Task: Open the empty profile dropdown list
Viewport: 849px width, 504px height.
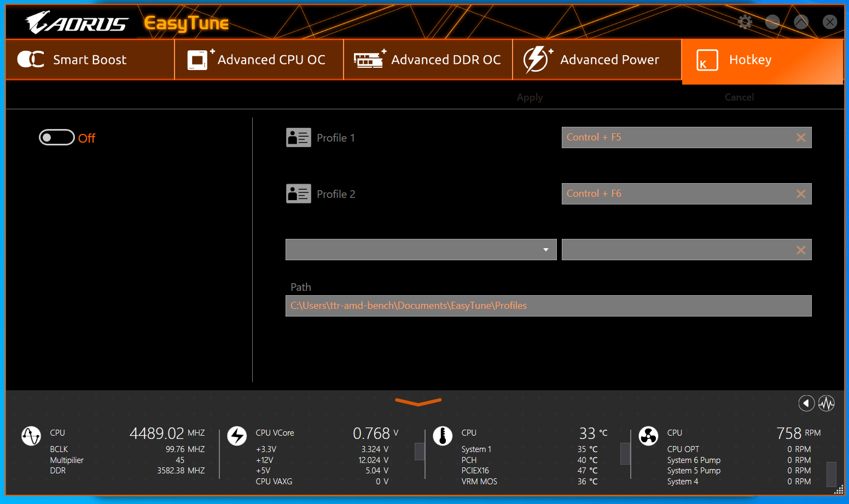Action: tap(421, 250)
